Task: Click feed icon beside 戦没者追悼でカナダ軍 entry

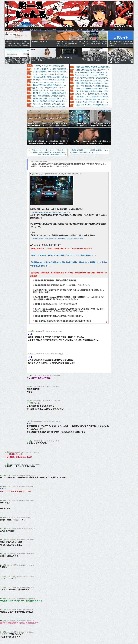Action: coord(33,290)
